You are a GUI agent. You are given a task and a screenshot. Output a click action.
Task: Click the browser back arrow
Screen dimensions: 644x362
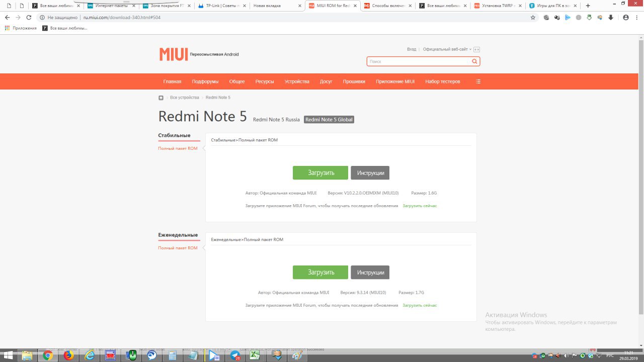(7, 17)
